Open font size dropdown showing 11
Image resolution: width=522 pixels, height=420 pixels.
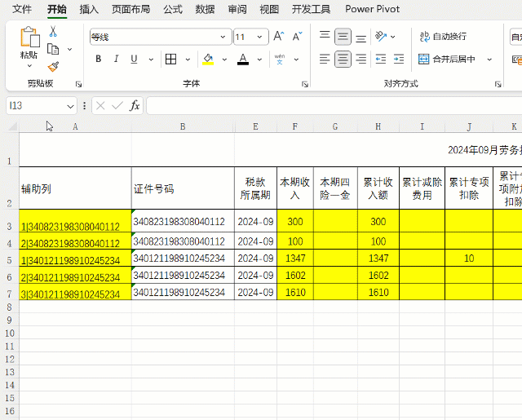click(x=259, y=37)
